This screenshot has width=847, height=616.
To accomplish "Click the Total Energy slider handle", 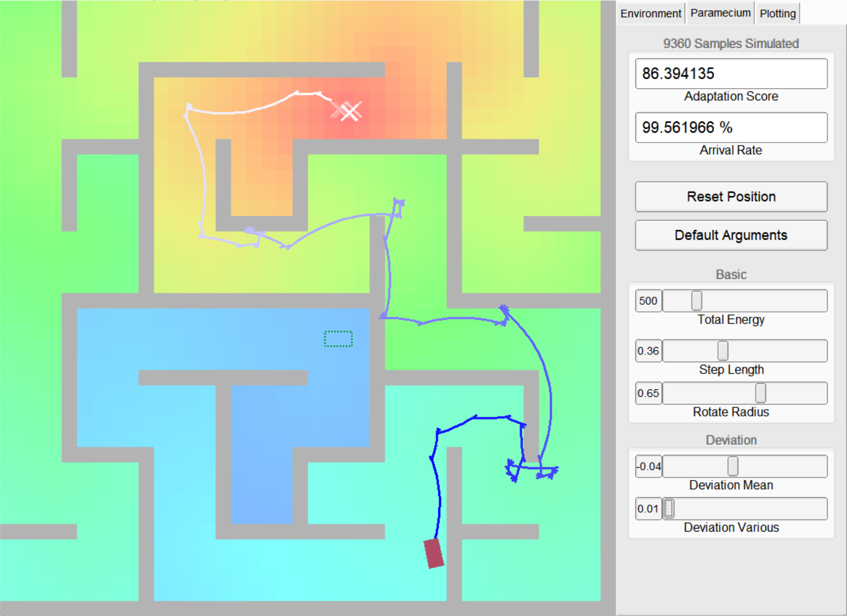I will [696, 301].
